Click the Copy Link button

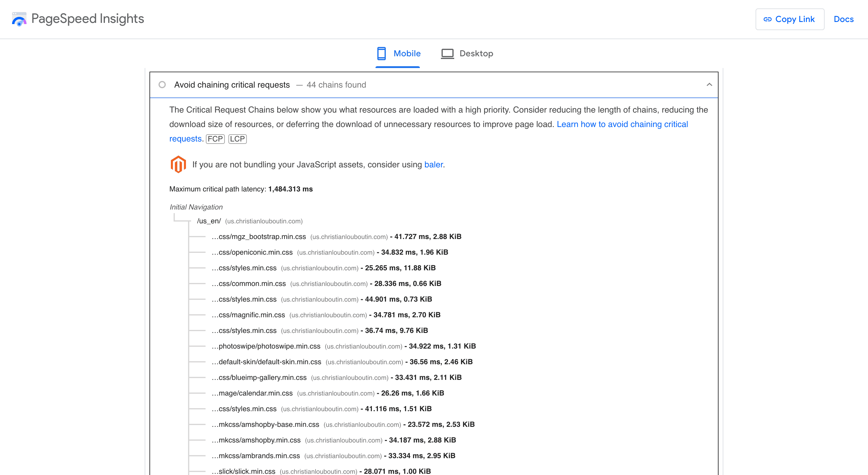coord(790,19)
